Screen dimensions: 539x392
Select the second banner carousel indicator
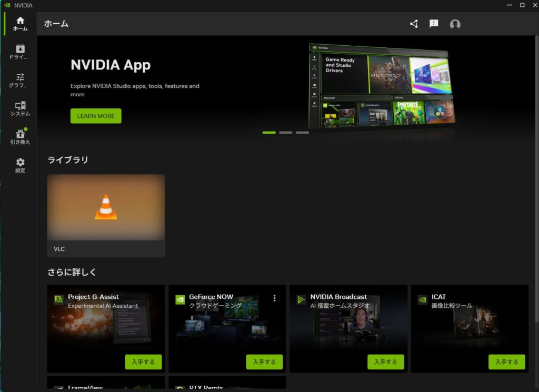pyautogui.click(x=286, y=133)
